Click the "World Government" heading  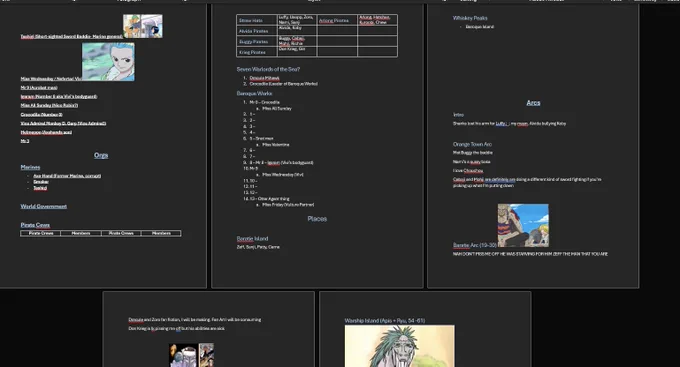pyautogui.click(x=44, y=206)
